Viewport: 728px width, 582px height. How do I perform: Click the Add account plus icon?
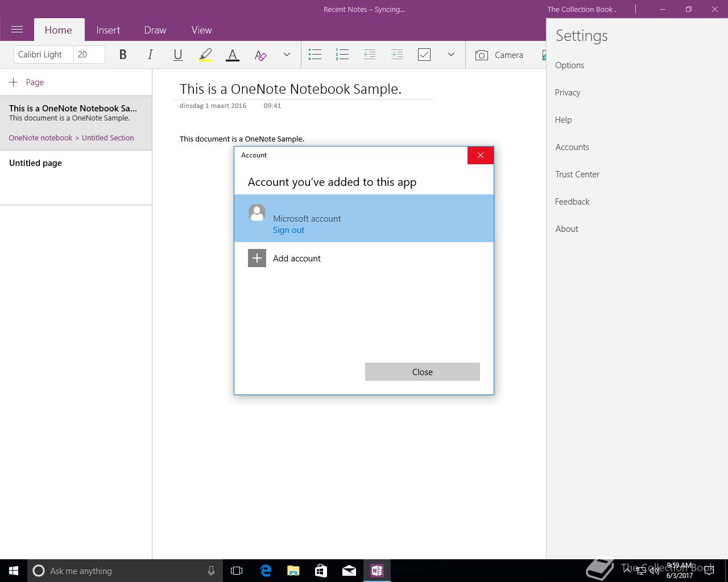point(257,258)
